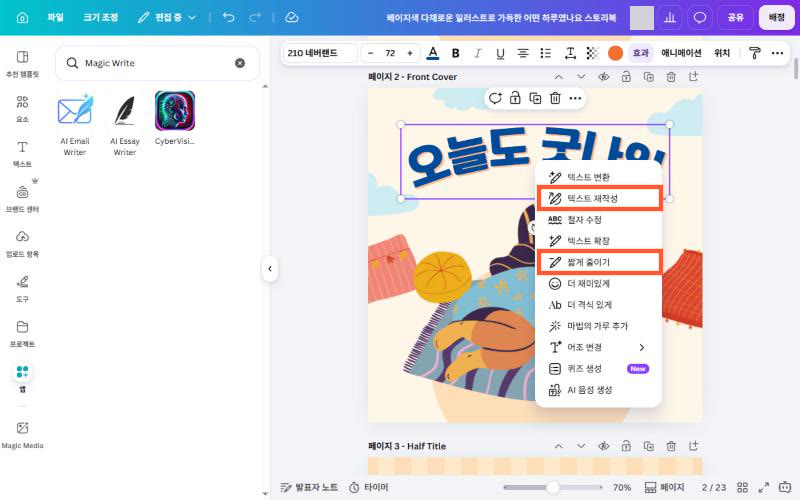Expand the 편집 중 mode dropdown

tap(167, 17)
